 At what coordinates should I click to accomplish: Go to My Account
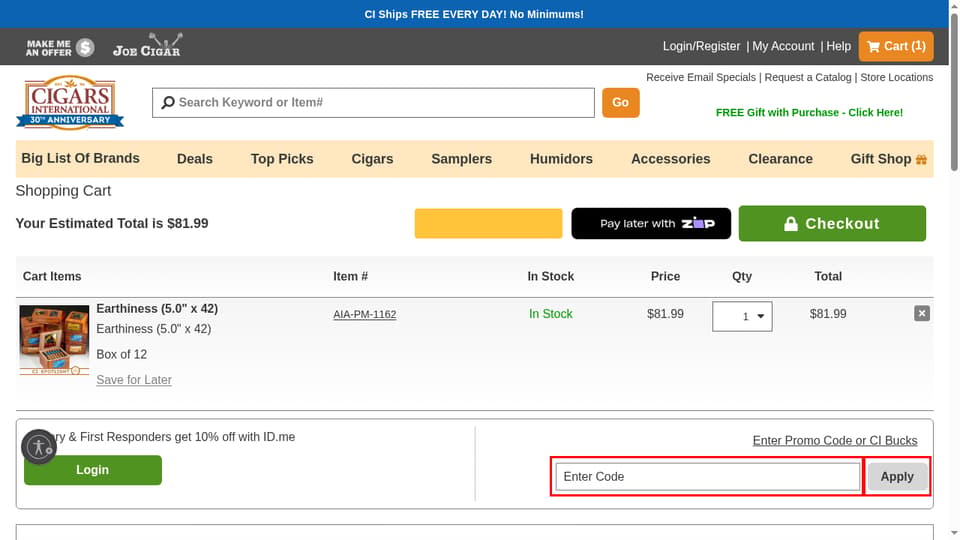(783, 47)
